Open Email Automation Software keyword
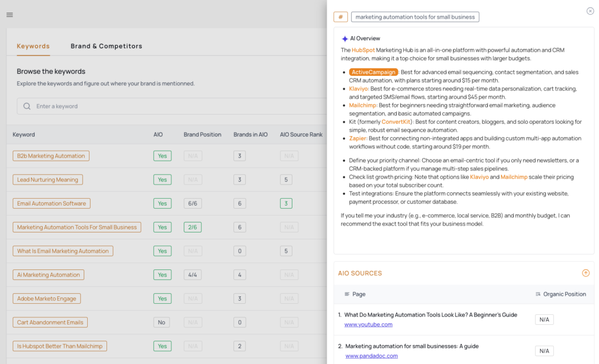 (x=51, y=203)
